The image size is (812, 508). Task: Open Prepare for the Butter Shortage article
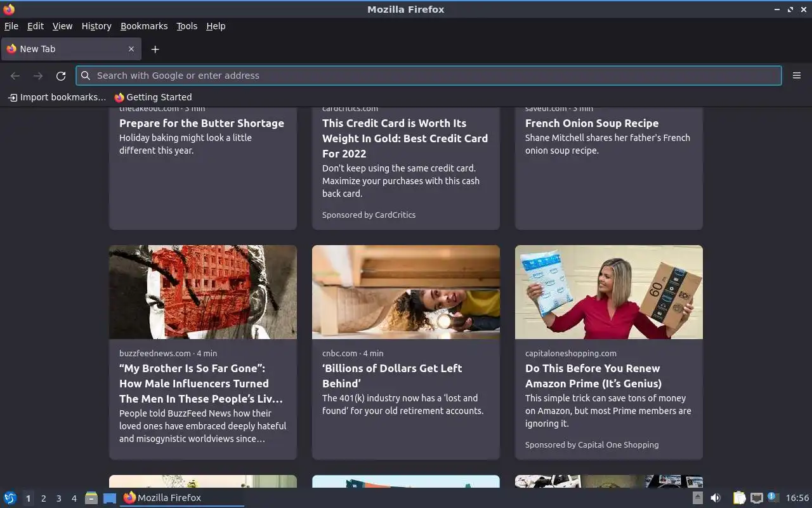202,123
